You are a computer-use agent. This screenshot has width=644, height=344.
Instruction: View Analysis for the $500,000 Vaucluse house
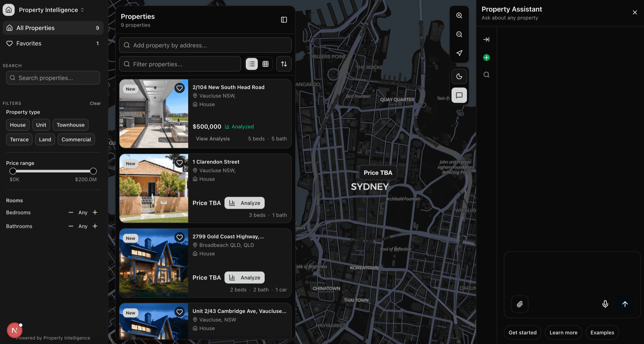click(x=213, y=138)
